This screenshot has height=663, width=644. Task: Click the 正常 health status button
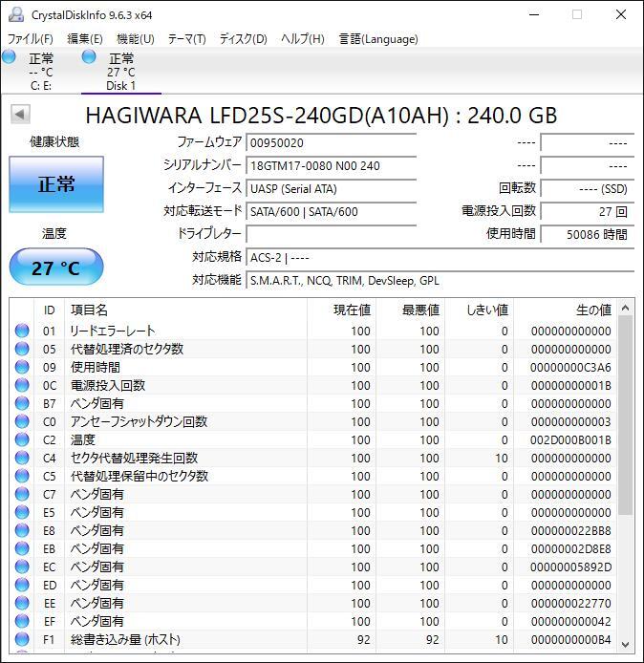[x=56, y=184]
